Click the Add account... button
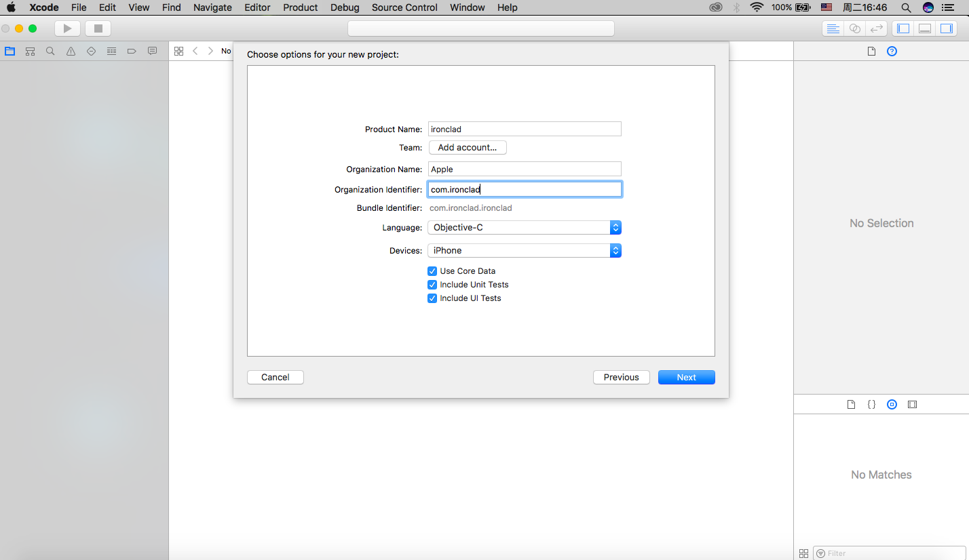Screen dimensions: 969x560 468,147
